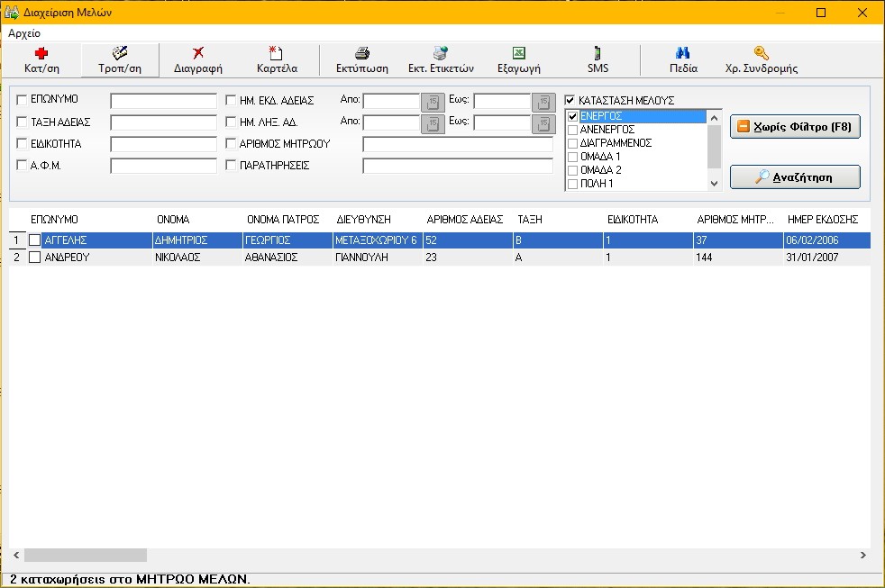Open the Καρτέλα card icon
This screenshot has height=588, width=885.
[277, 54]
